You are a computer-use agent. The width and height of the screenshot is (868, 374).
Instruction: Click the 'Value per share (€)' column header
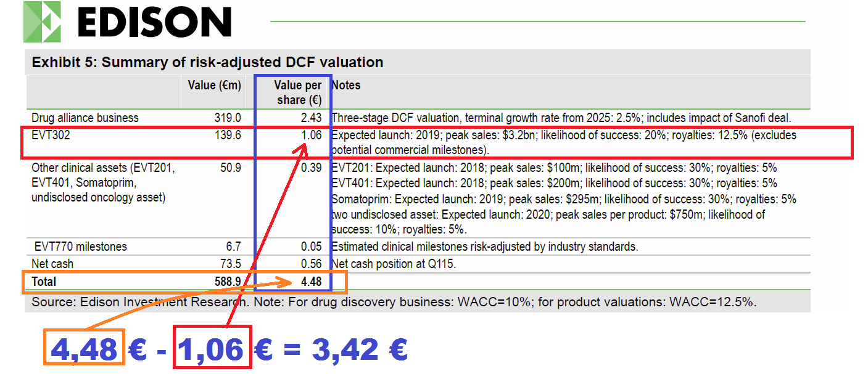click(297, 92)
